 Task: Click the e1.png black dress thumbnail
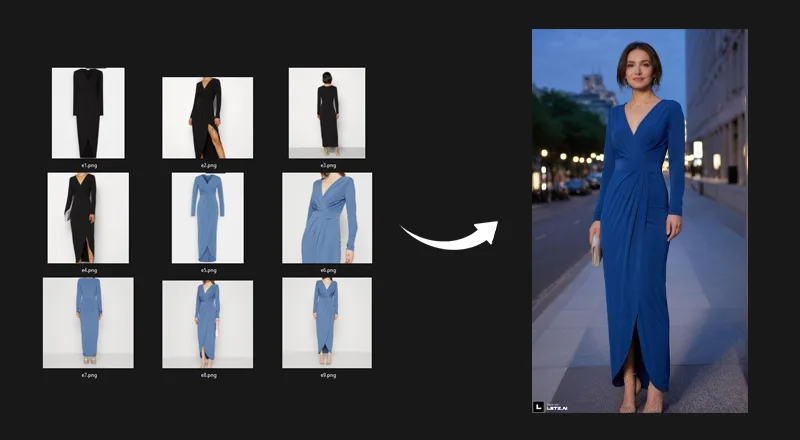pos(88,112)
